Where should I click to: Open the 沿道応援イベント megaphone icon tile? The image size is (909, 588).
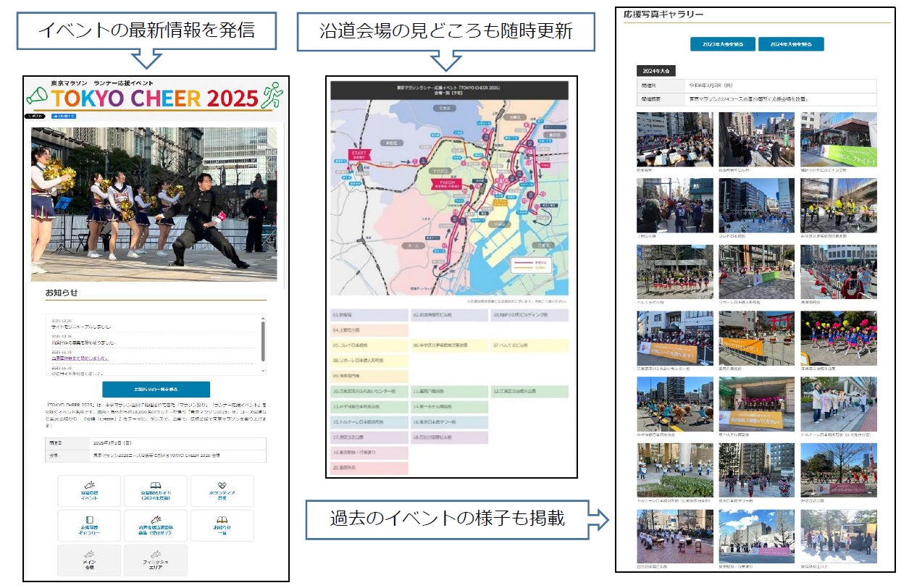(90, 491)
